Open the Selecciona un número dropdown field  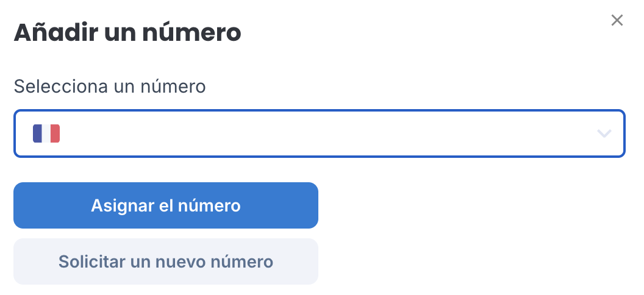pyautogui.click(x=319, y=133)
